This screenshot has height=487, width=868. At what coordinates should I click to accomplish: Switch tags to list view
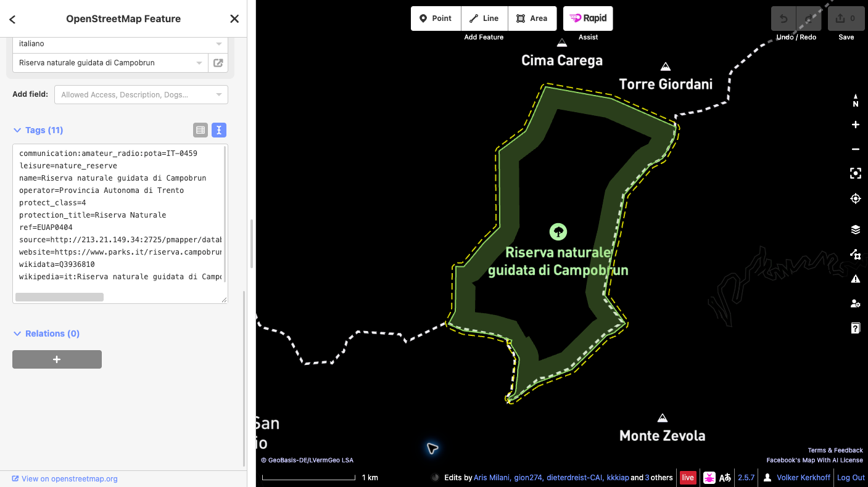click(200, 130)
